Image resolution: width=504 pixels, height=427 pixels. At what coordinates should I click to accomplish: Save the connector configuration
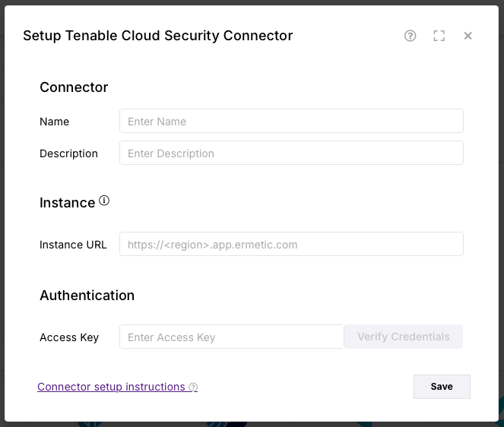[x=442, y=387]
